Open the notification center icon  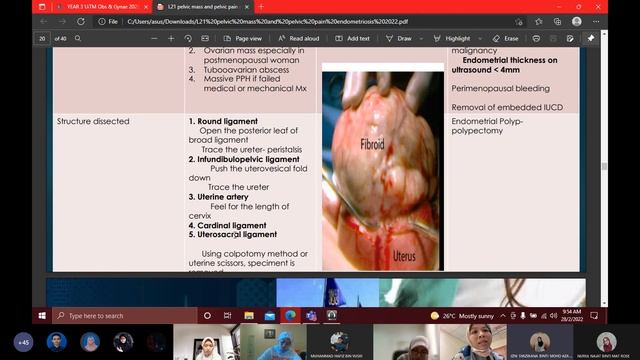click(x=594, y=316)
